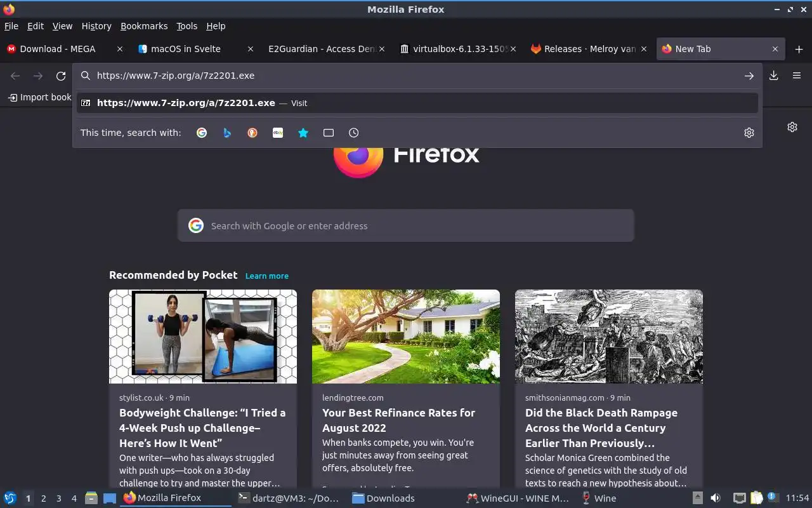Open the View menu
The width and height of the screenshot is (812, 508).
[62, 26]
